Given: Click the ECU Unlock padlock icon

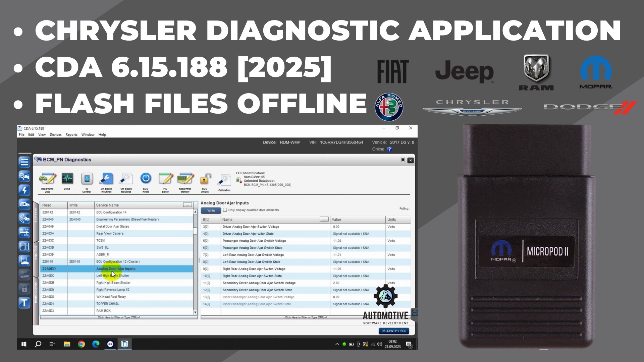Looking at the screenshot, I should point(205,179).
